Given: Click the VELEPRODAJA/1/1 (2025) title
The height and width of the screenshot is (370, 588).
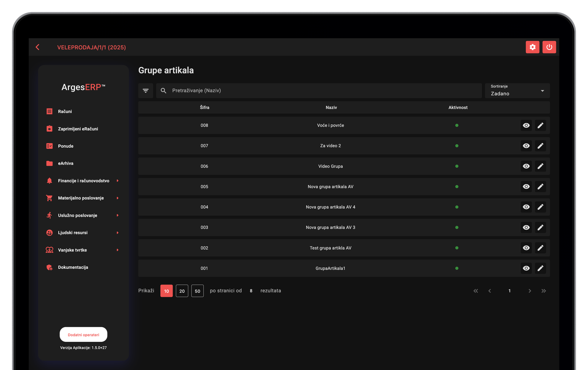Looking at the screenshot, I should [x=92, y=47].
